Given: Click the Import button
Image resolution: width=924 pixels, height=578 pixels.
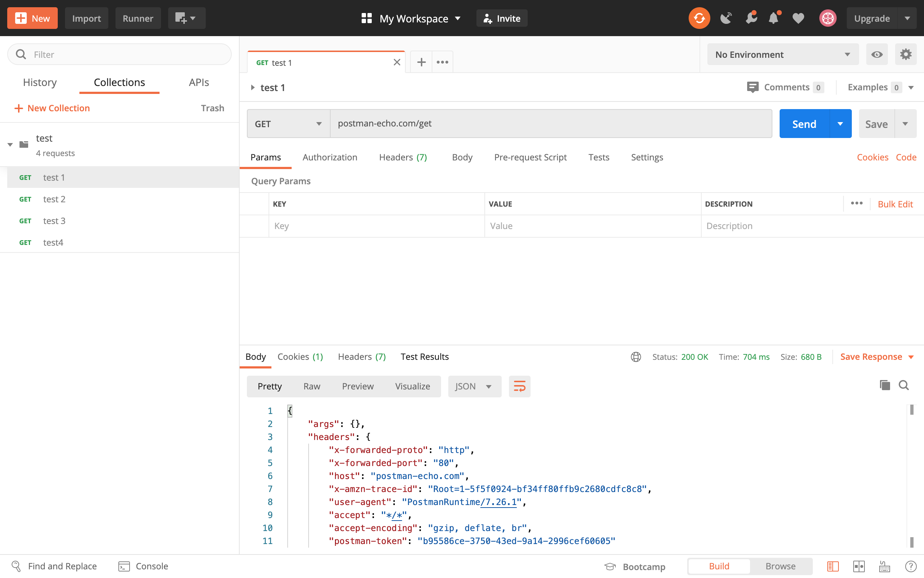Looking at the screenshot, I should pos(86,18).
